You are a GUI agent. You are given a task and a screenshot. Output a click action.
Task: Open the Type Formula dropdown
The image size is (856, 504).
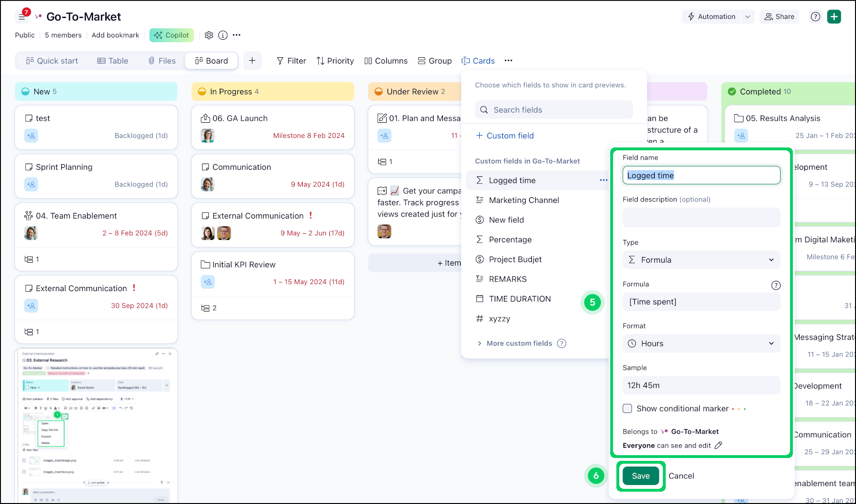[701, 260]
